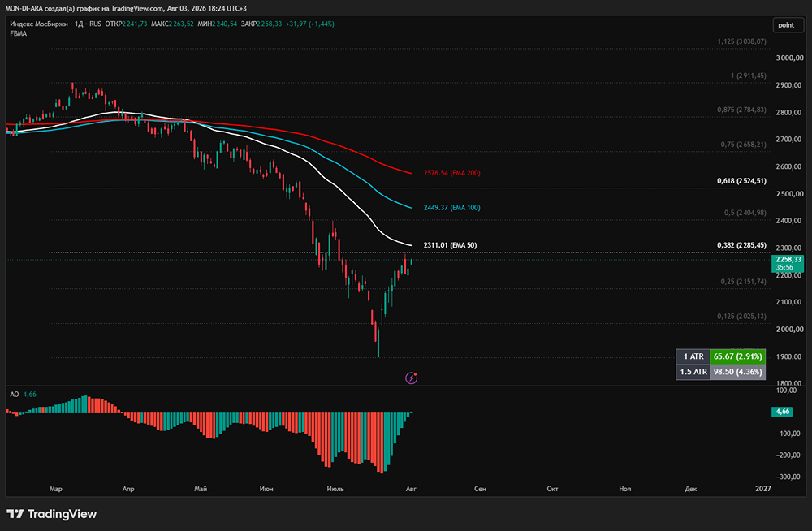812x531 pixels.
Task: Click the МАКС 2 263,52 high value
Action: [172, 24]
